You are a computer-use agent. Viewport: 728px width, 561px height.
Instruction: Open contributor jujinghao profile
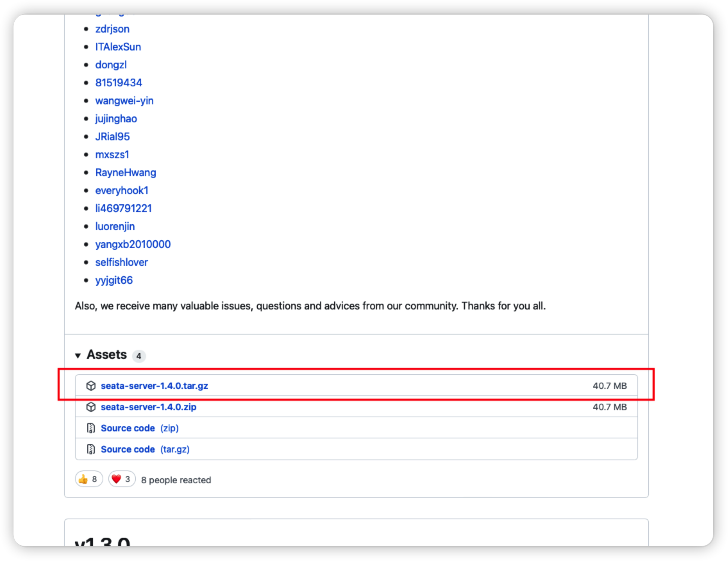[x=116, y=119]
